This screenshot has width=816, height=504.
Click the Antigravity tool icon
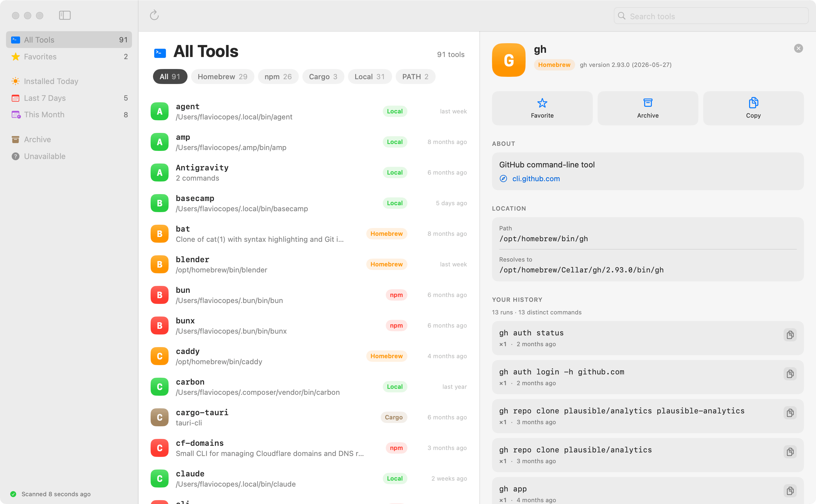(160, 173)
